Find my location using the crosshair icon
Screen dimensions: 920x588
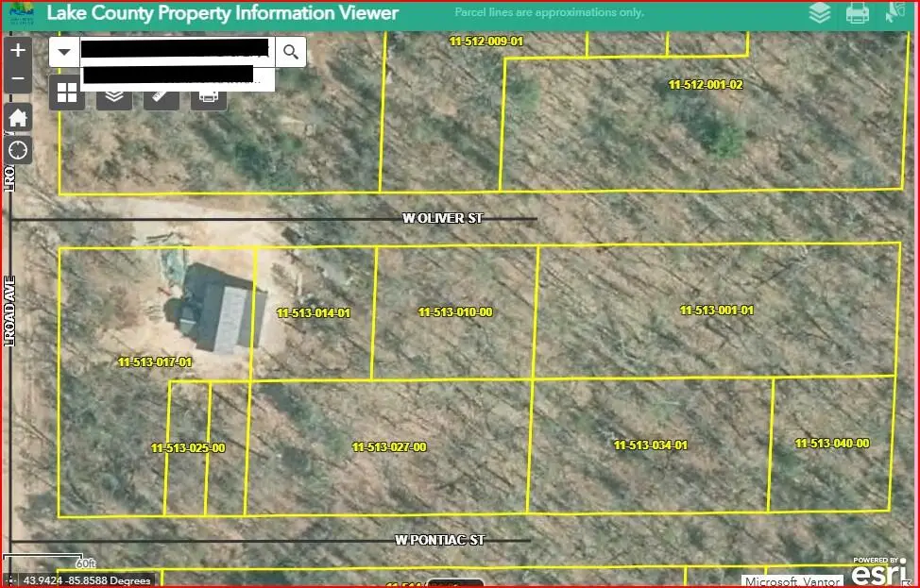[17, 149]
